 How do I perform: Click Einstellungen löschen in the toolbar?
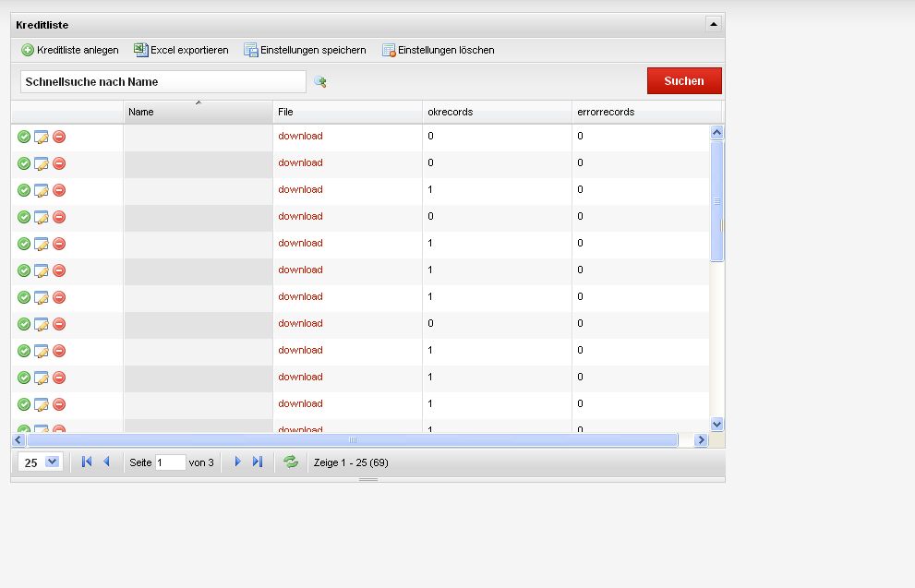(439, 50)
